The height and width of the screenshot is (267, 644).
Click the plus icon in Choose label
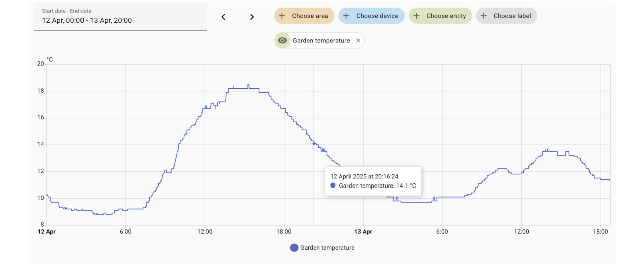tap(484, 16)
